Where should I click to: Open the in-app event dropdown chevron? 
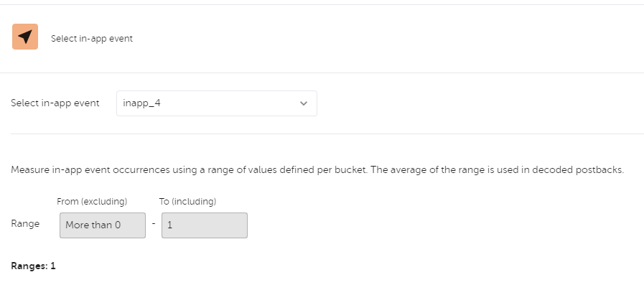coord(304,103)
